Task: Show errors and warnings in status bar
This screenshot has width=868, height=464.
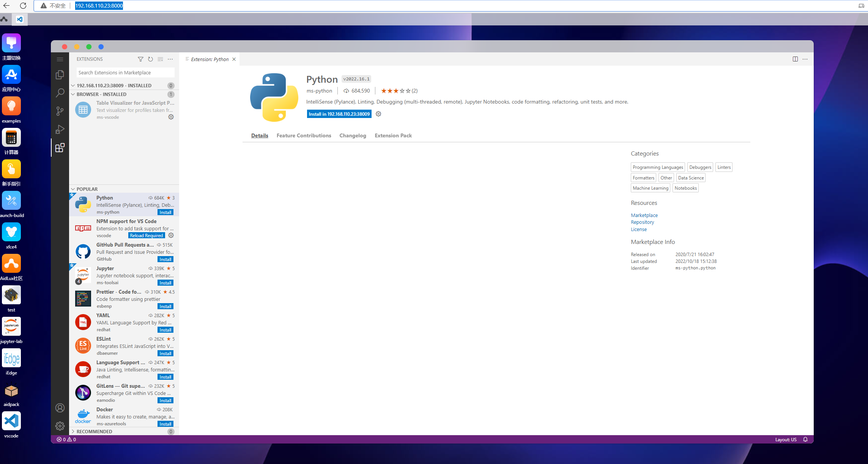Action: click(x=66, y=439)
